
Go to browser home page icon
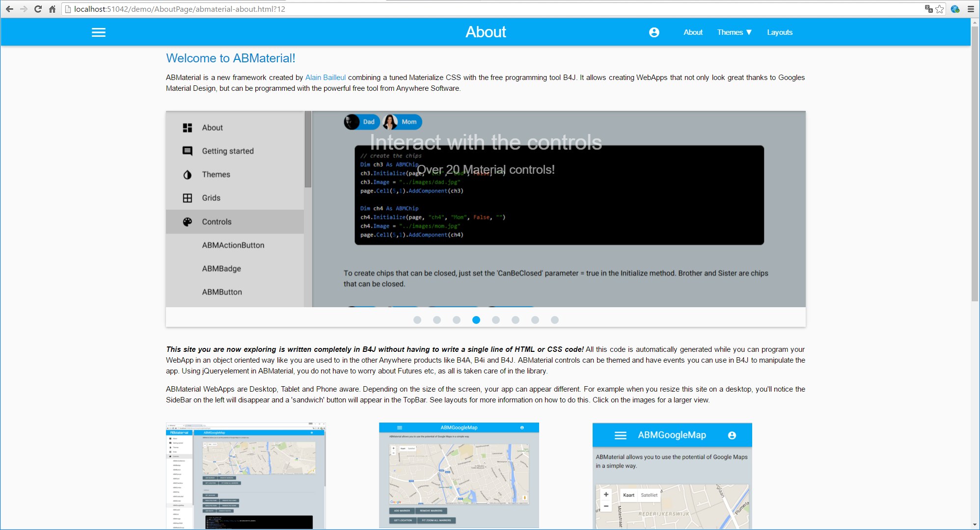52,9
